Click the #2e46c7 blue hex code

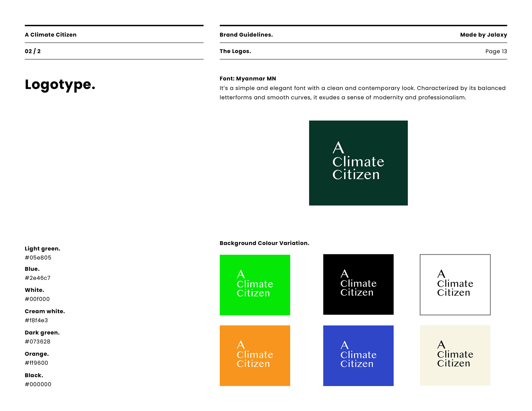pyautogui.click(x=38, y=278)
